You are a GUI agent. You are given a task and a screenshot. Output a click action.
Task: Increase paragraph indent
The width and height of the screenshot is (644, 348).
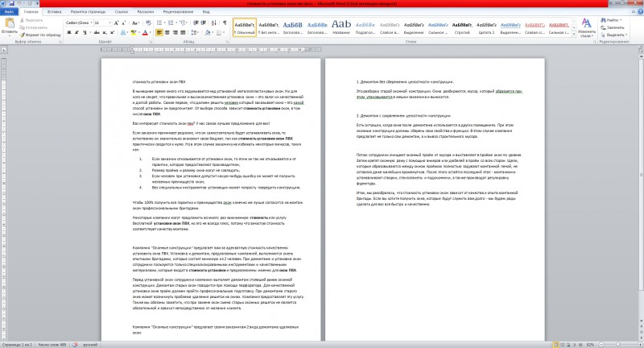tap(204, 23)
